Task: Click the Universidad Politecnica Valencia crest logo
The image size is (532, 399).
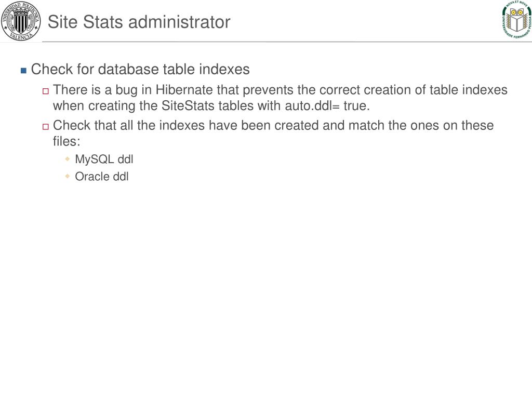Action: pos(21,21)
